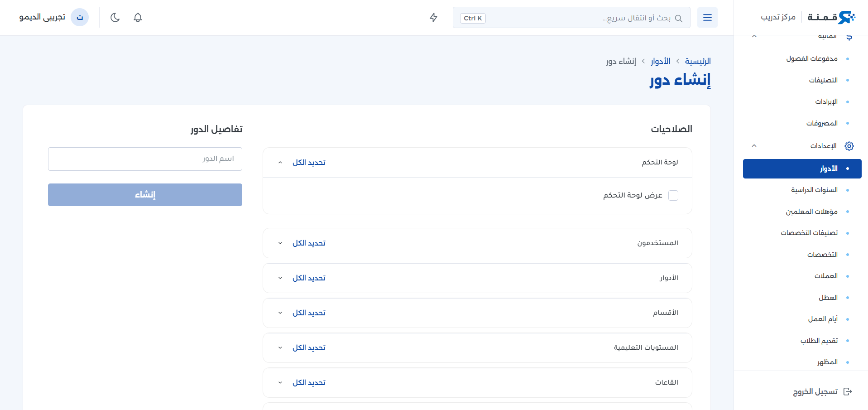Screen dimensions: 868x410
Task: Click تحديد الكل for الأقسام
Action: click(x=309, y=313)
